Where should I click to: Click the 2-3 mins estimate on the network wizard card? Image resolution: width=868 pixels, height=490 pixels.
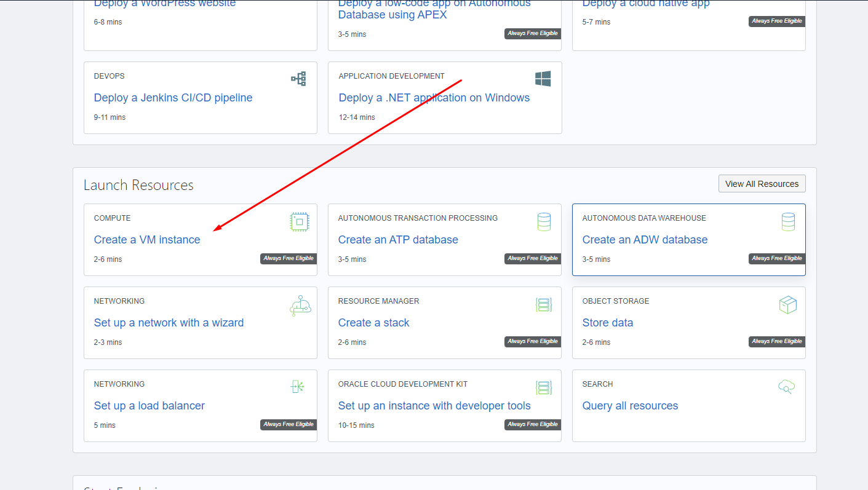(x=108, y=342)
